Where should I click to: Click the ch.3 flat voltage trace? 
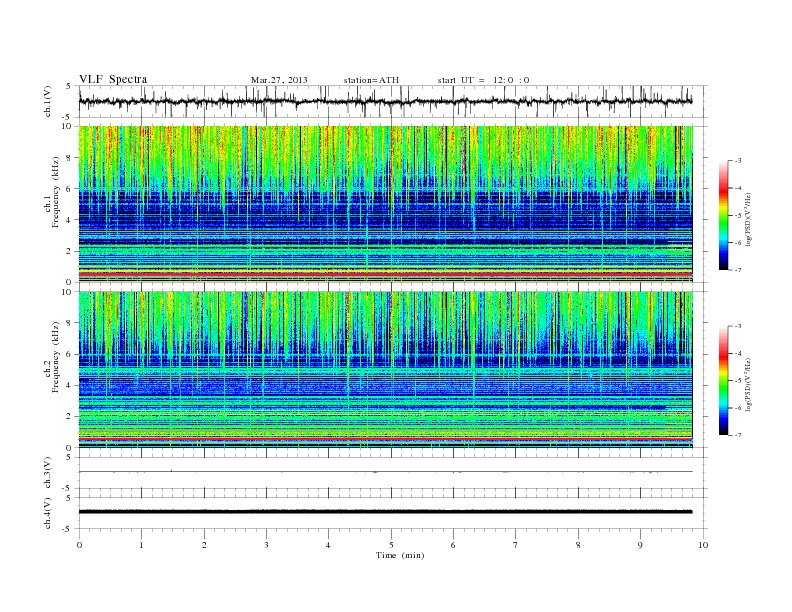385,472
